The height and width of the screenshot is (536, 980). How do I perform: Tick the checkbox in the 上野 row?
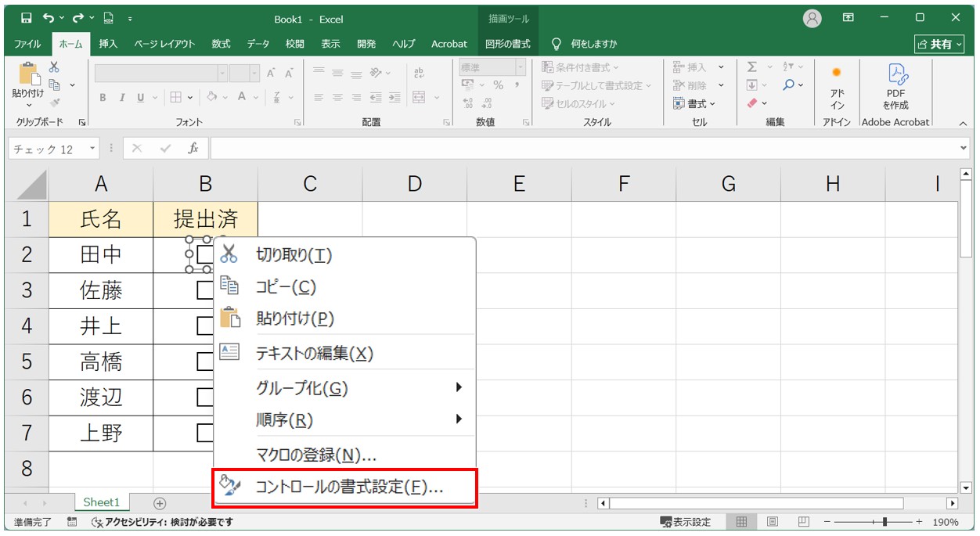point(205,433)
